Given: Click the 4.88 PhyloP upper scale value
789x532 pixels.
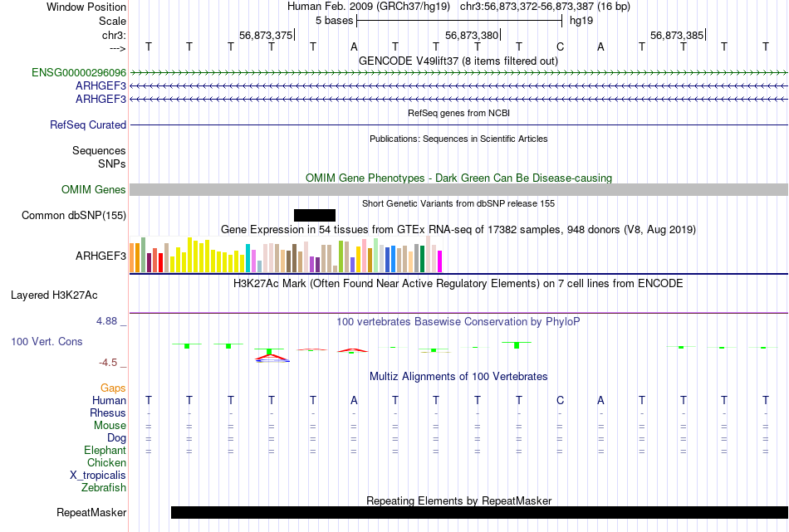Looking at the screenshot, I should (106, 321).
